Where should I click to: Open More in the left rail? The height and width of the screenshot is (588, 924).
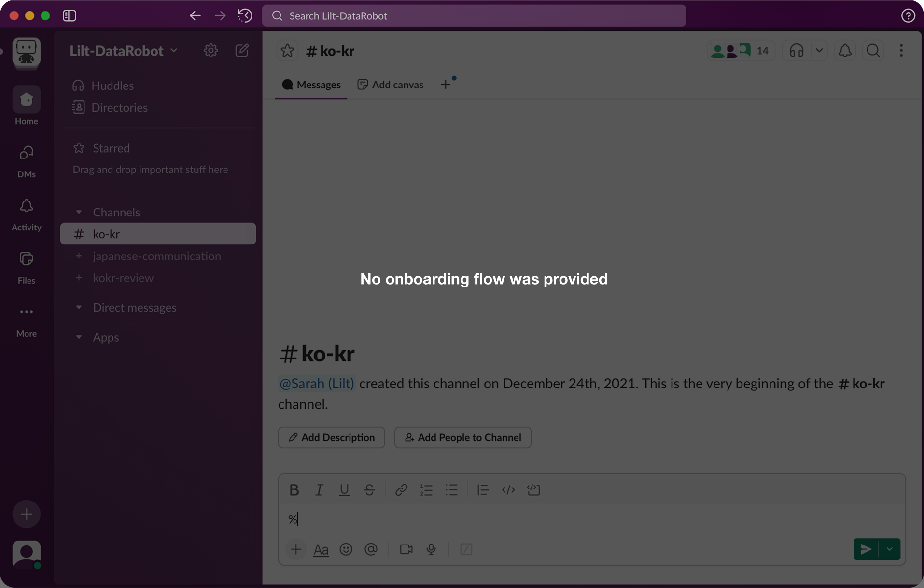pyautogui.click(x=27, y=321)
